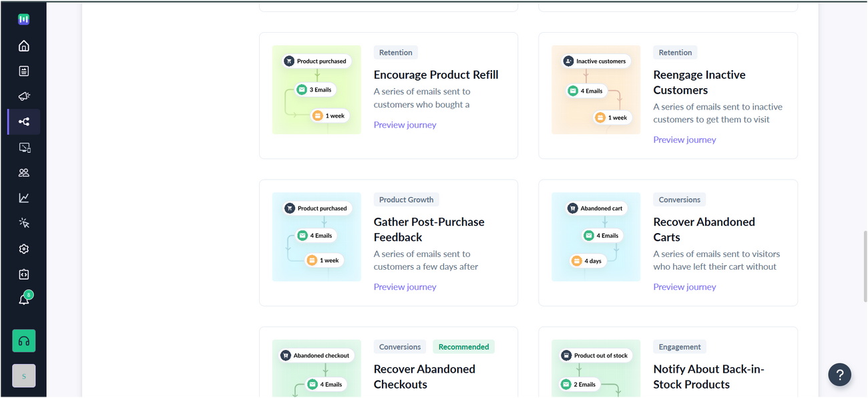Click the Abandoned checkout node in thumbnail
Image resolution: width=868 pixels, height=398 pixels.
(x=316, y=356)
